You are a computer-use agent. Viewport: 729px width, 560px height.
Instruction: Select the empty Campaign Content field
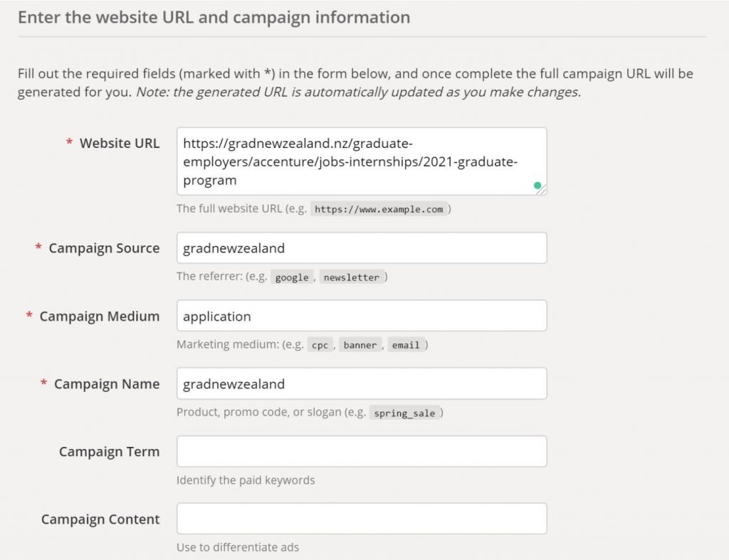(x=362, y=519)
